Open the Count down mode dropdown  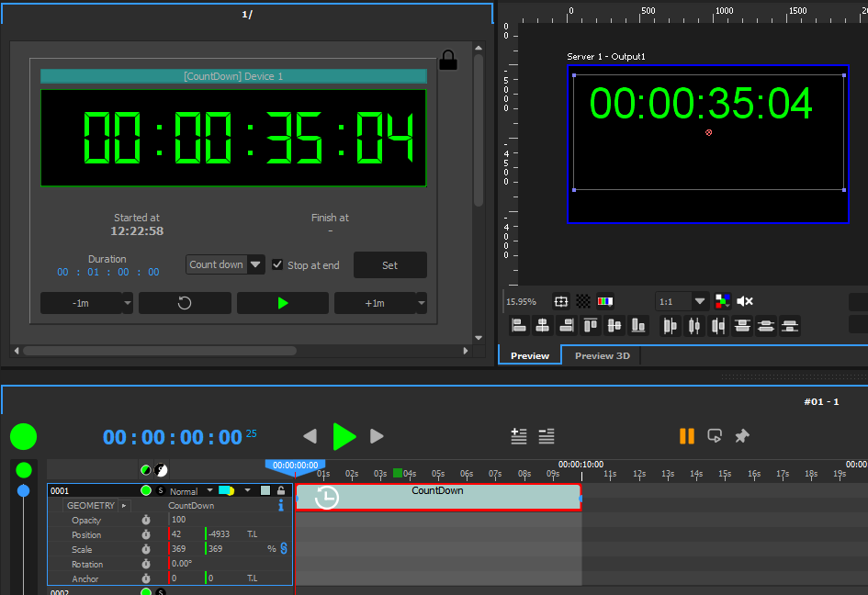click(x=225, y=264)
